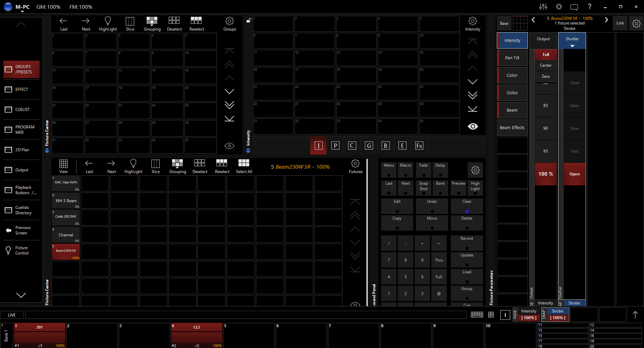Open the Groups panel settings gear
Screen dimensions: 644x348
point(229,21)
